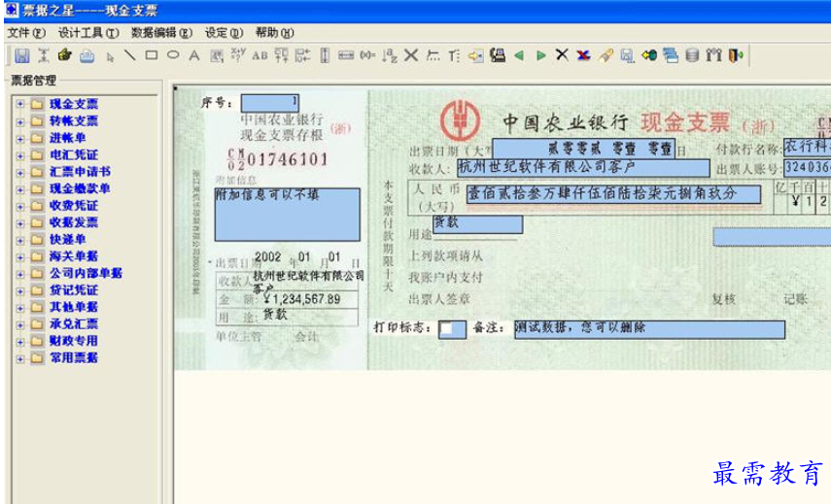This screenshot has width=831, height=504.
Task: Expand the 快递单 tree node
Action: point(20,240)
